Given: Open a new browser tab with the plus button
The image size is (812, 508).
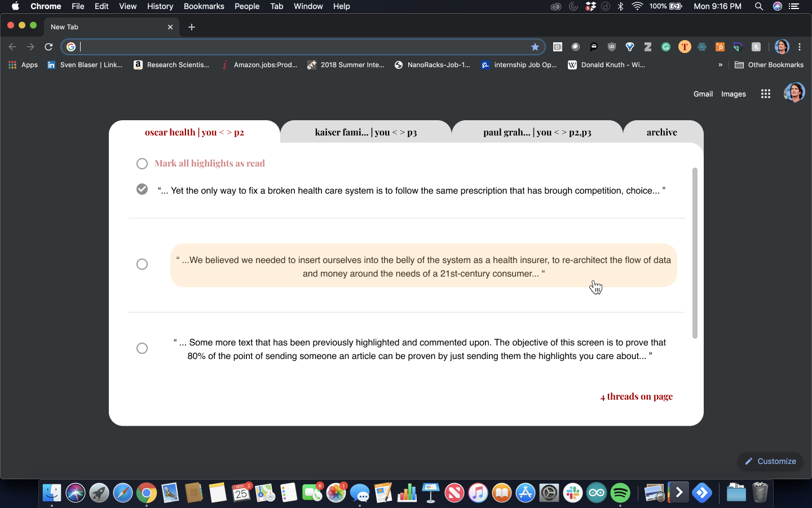Looking at the screenshot, I should pyautogui.click(x=192, y=27).
